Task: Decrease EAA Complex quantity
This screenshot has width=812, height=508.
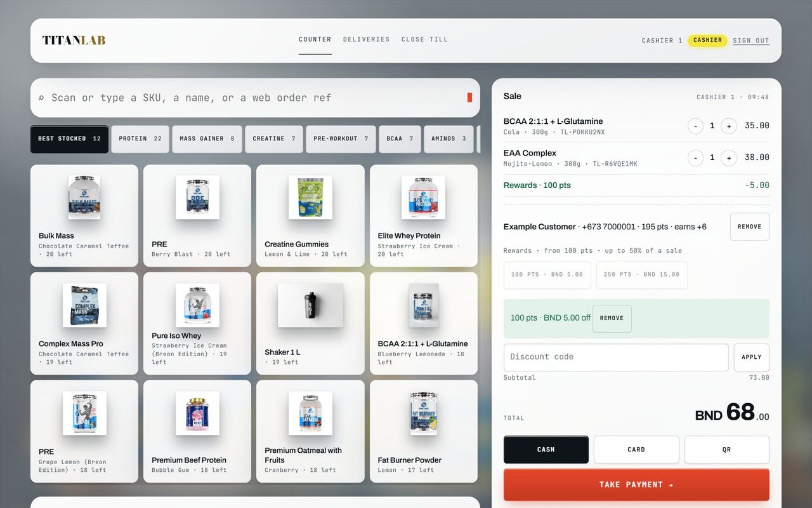Action: 695,157
